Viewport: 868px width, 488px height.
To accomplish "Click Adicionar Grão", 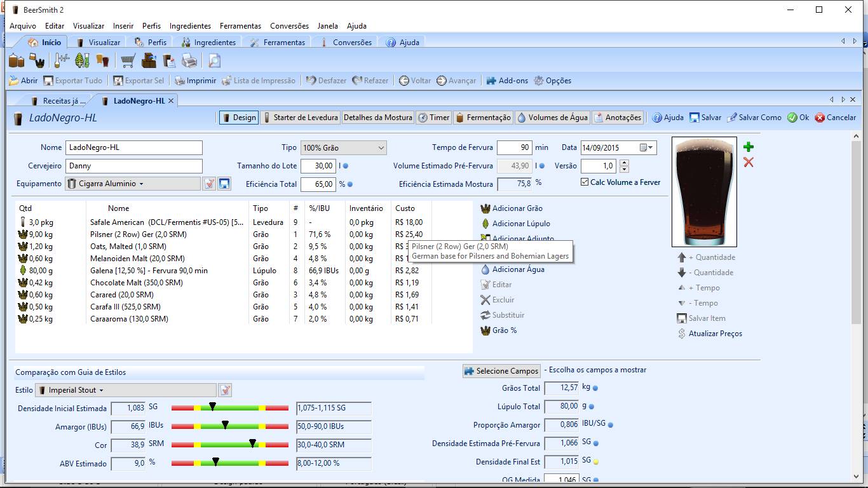I will coord(512,208).
